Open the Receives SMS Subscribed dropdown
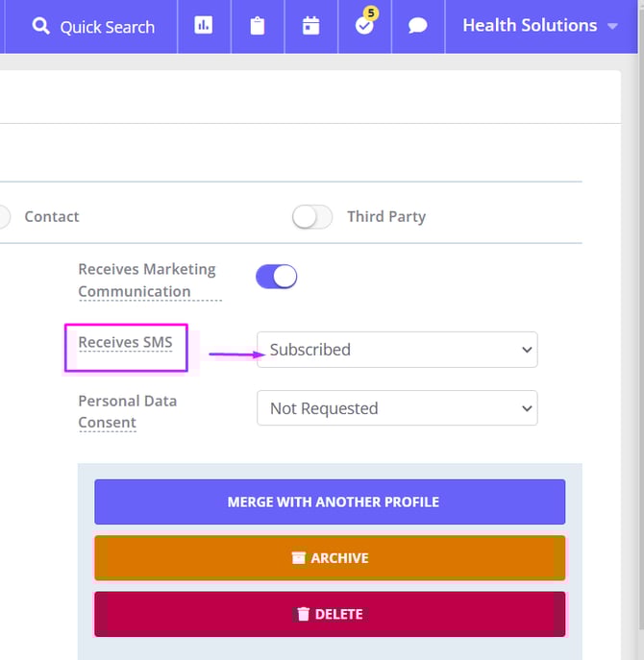The width and height of the screenshot is (644, 660). pyautogui.click(x=397, y=350)
